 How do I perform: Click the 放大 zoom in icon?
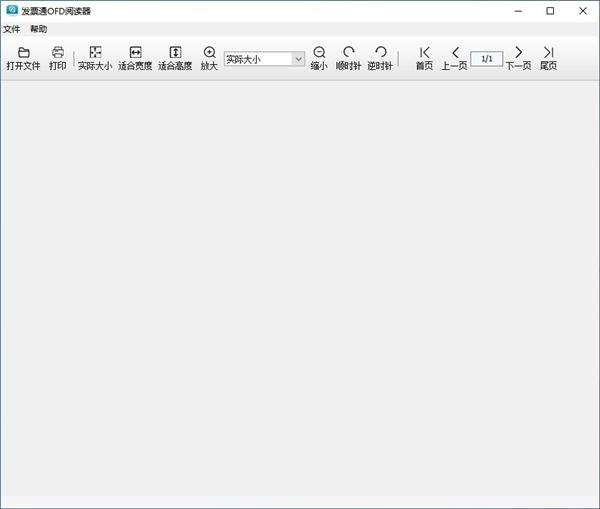click(209, 52)
